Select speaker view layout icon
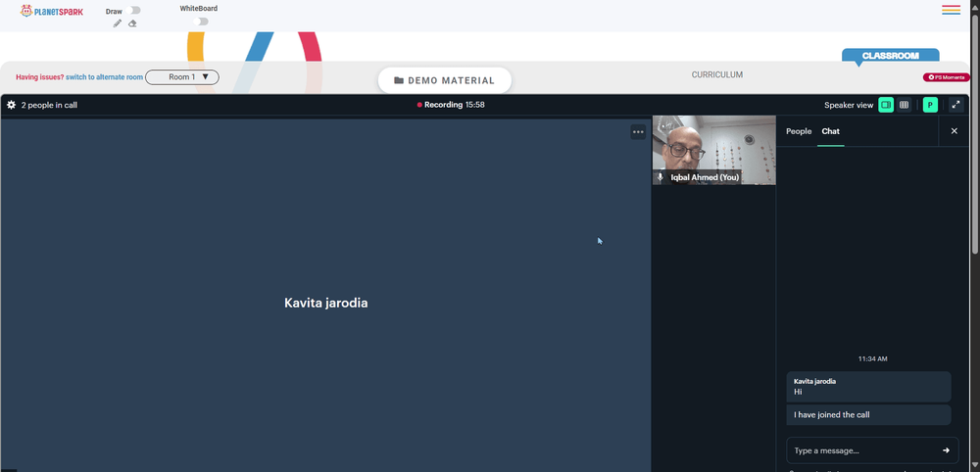 [x=886, y=105]
